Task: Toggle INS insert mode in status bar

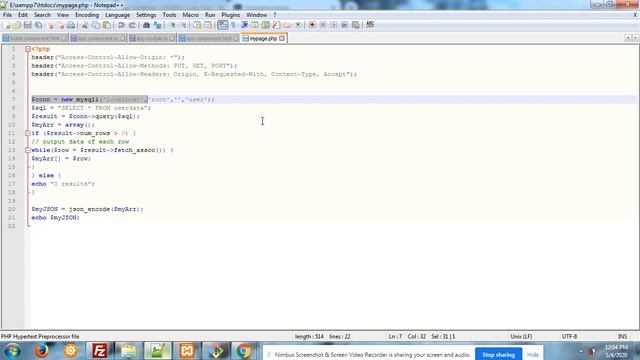Action: 622,337
